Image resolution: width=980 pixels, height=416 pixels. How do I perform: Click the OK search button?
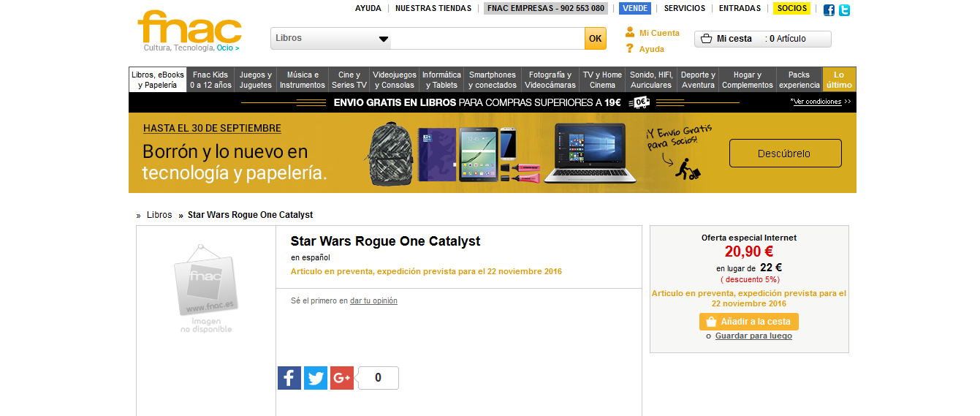596,39
